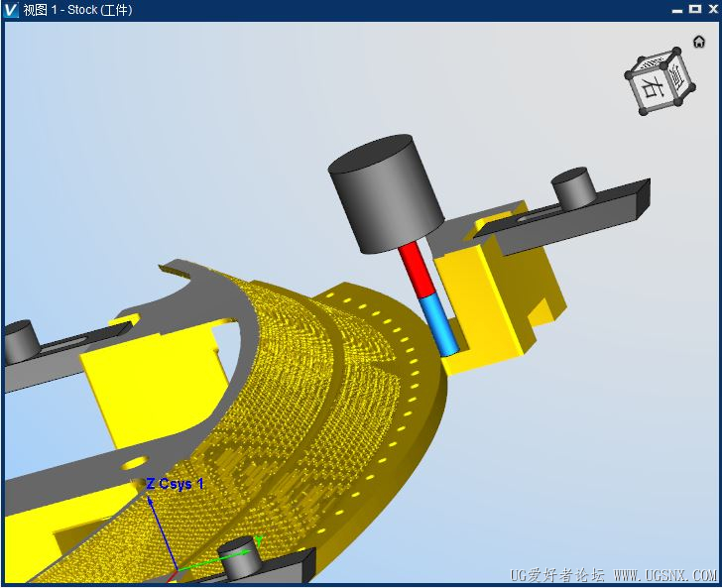Pick the blue cutting flute of the tool

click(x=438, y=326)
